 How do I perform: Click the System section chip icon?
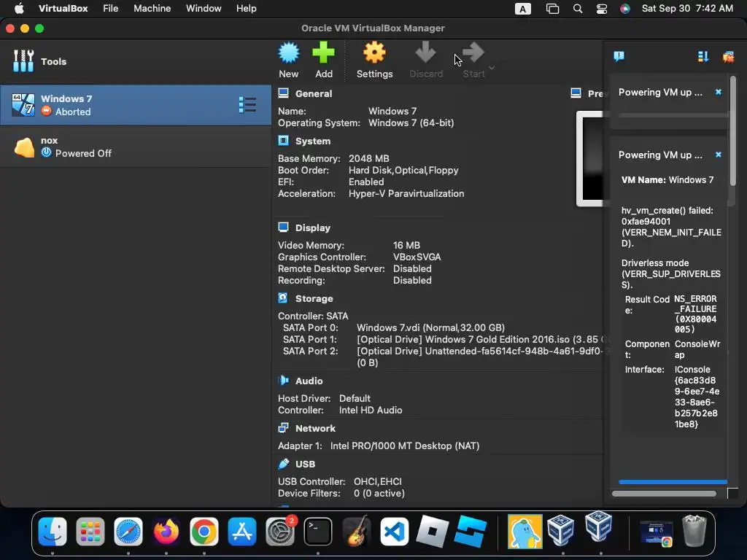tap(284, 141)
